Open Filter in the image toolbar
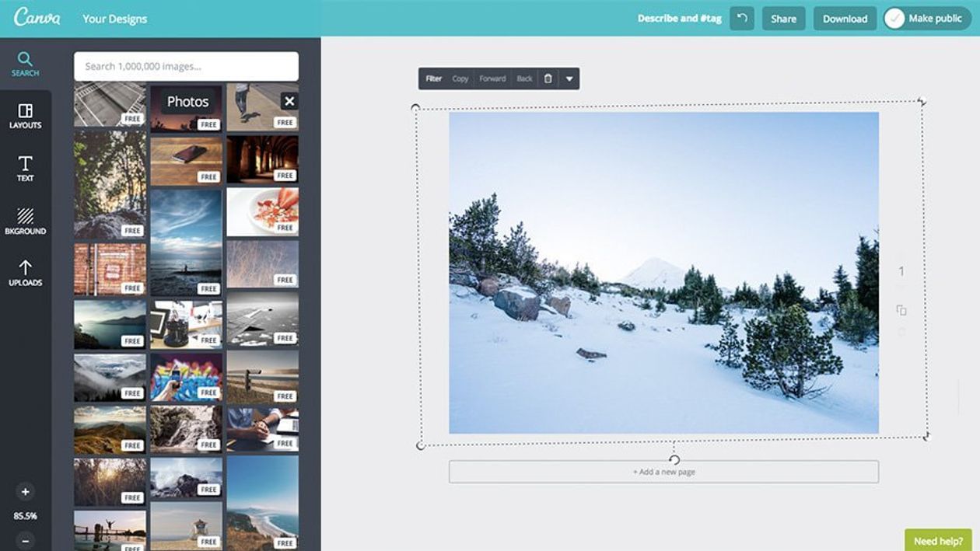Viewport: 980px width, 551px height. pos(433,78)
